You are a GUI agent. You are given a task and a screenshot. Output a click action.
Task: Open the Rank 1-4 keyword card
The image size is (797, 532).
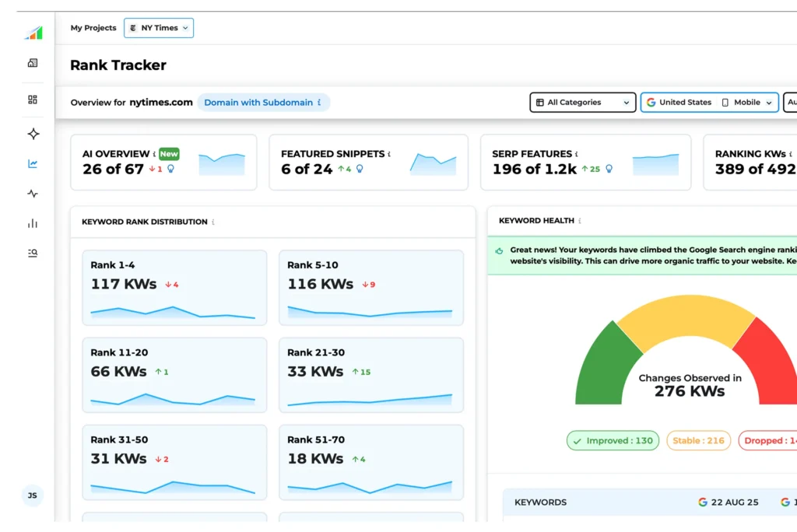coord(174,288)
